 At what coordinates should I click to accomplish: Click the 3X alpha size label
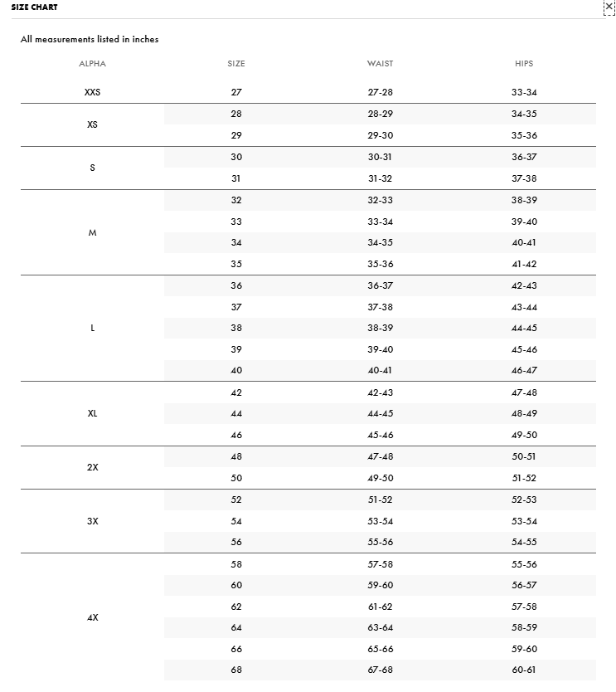93,522
